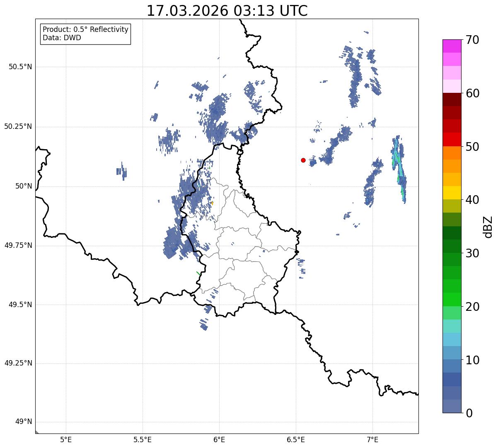The image size is (498, 448).
Task: Click the Data: DWD text line
Action: [x=62, y=38]
